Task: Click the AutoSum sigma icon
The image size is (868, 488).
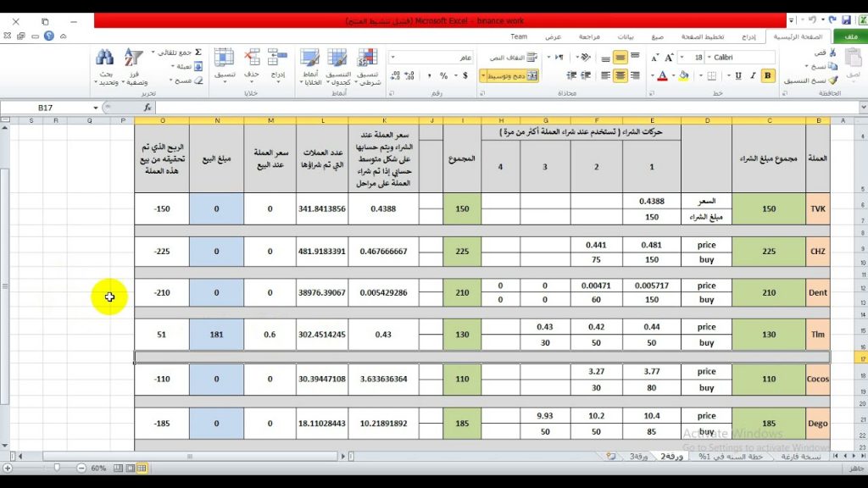Action: [198, 53]
